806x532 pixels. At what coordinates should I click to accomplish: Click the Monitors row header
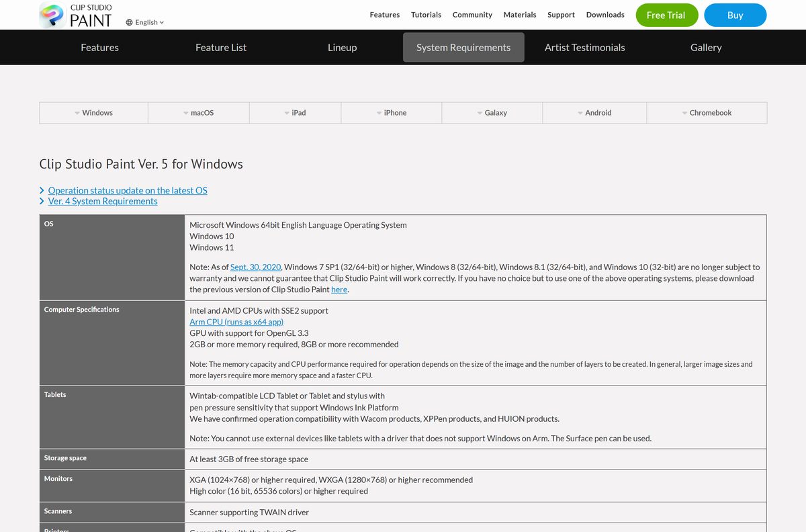[112, 486]
